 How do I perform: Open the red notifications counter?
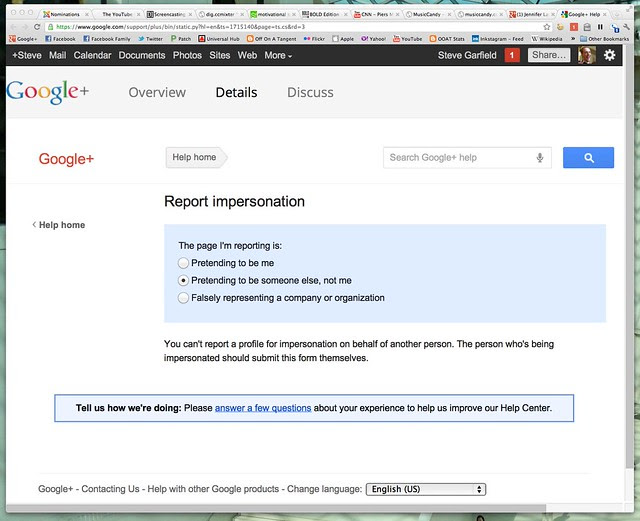512,55
